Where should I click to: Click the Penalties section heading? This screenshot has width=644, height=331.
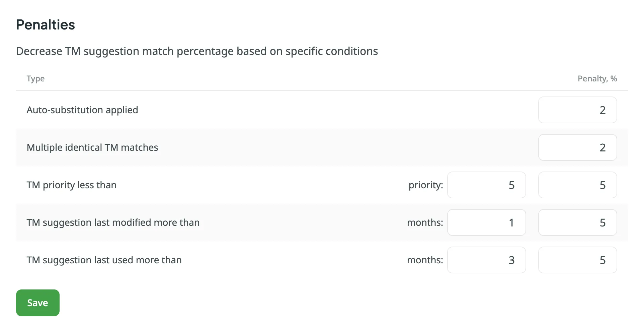pyautogui.click(x=46, y=25)
